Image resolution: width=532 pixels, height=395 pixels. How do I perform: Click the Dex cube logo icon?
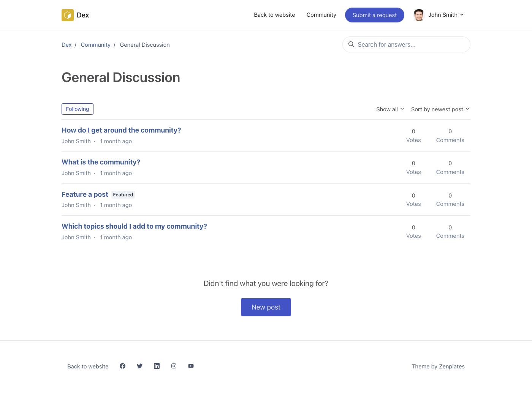(x=68, y=15)
